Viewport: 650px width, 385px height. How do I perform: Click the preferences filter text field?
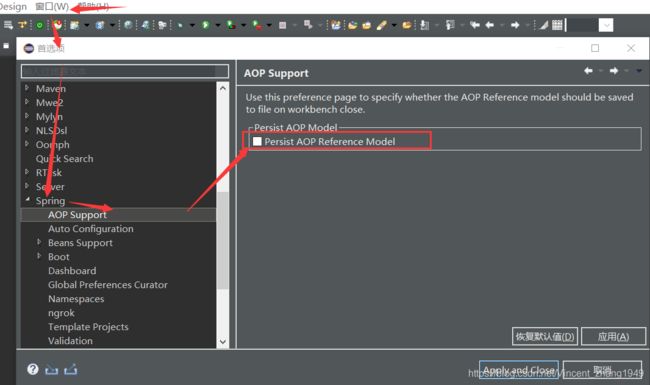click(125, 71)
